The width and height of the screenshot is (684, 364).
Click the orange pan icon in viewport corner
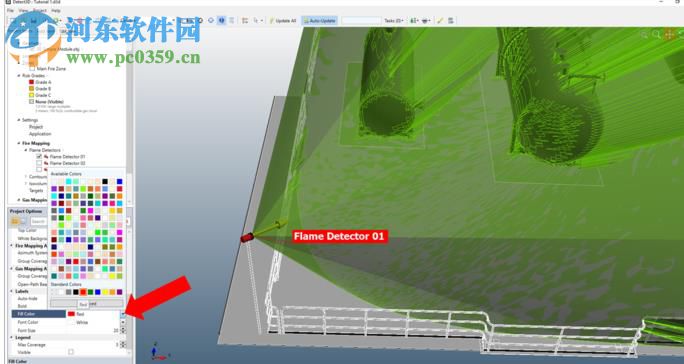coord(669,34)
